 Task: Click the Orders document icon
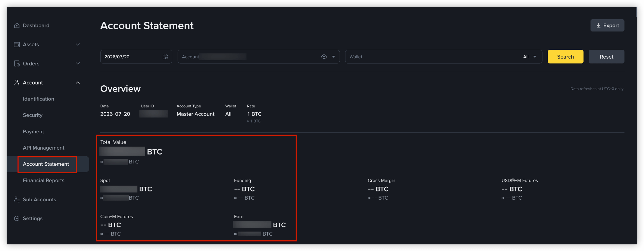click(17, 64)
